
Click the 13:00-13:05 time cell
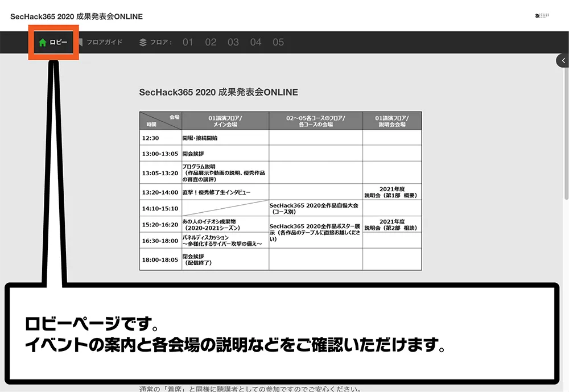[160, 154]
